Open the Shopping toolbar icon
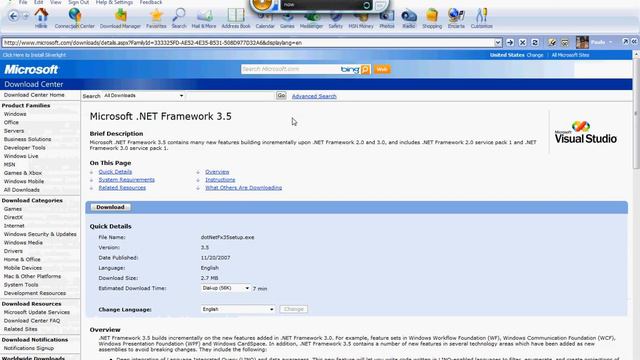The image size is (640, 360). 432,18
